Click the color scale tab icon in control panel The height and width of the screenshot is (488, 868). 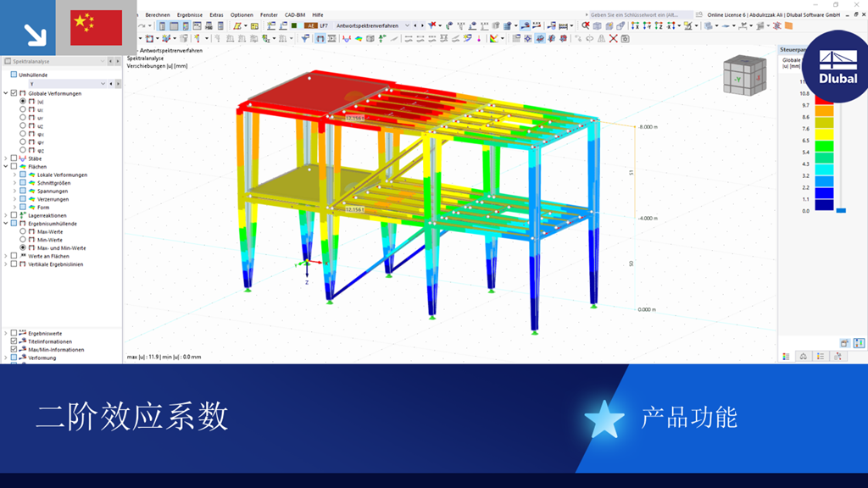pos(786,357)
